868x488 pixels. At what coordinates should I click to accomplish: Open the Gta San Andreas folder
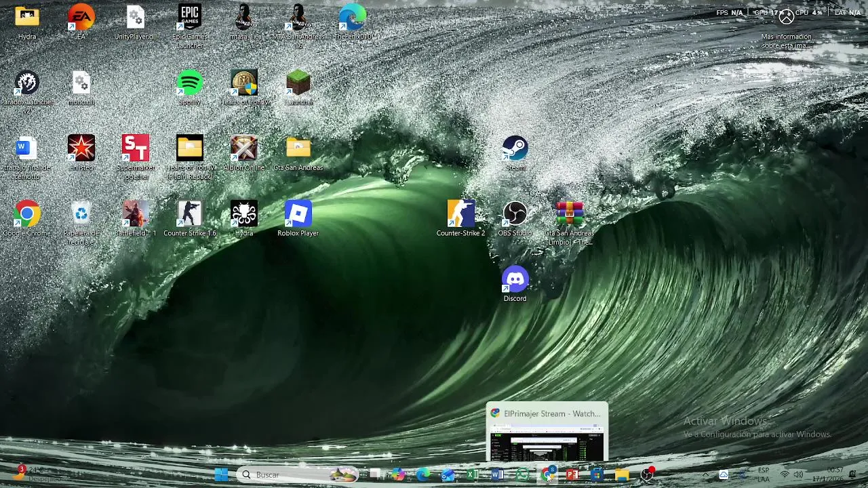click(298, 153)
